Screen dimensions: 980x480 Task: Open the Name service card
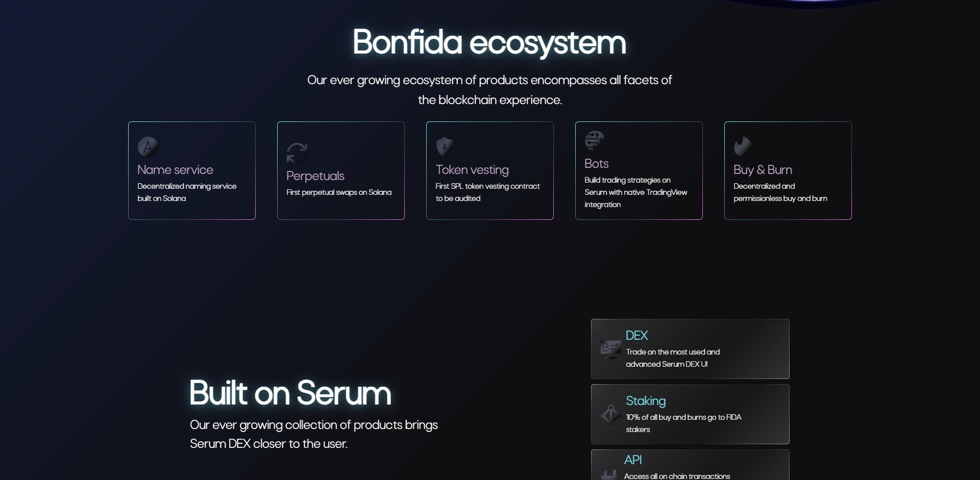click(x=192, y=170)
